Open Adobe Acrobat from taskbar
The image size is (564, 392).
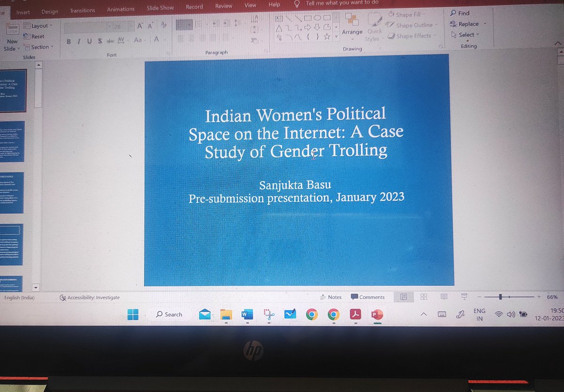pyautogui.click(x=355, y=314)
